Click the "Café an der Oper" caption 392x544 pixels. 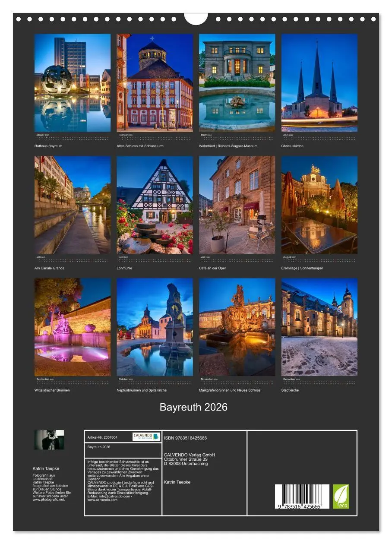point(212,268)
